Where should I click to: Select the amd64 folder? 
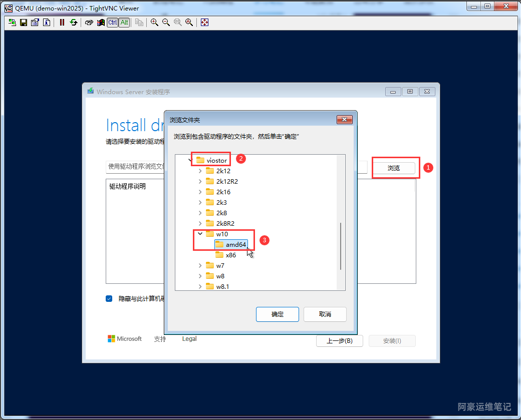tap(235, 244)
